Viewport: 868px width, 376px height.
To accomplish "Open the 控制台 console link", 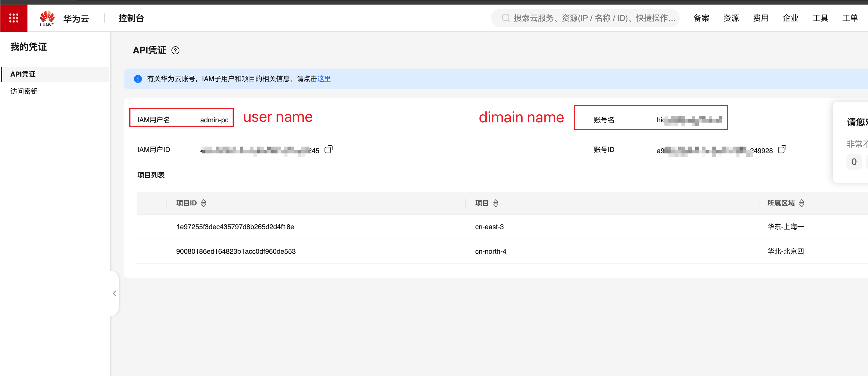I will pyautogui.click(x=131, y=18).
